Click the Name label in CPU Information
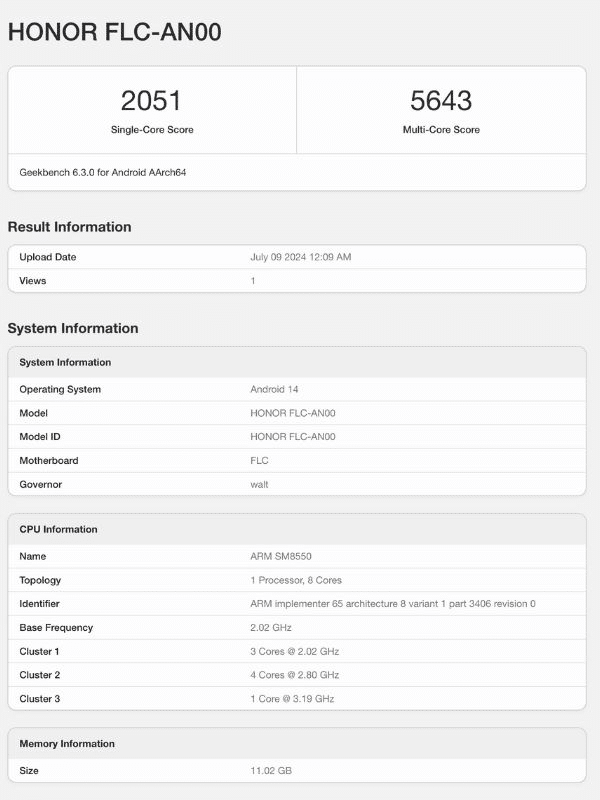Screen dimensions: 600x800 (x=33, y=557)
